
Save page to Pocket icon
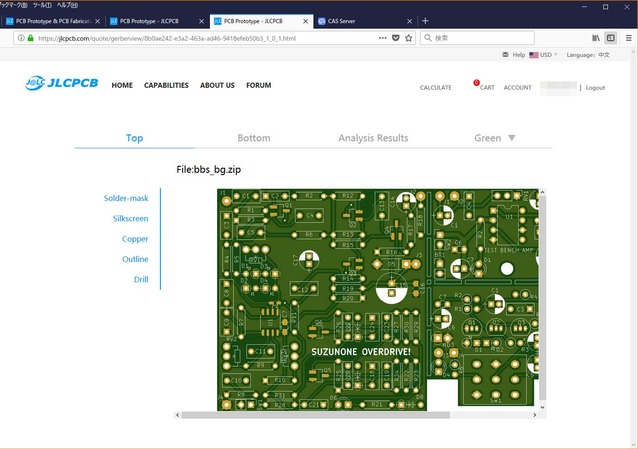tap(395, 38)
